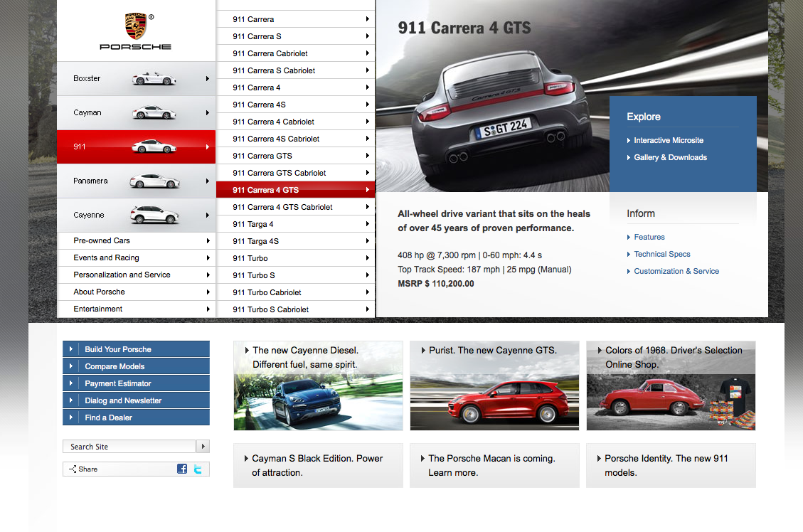Click arrow icon beside Find a Dealer
This screenshot has height=532, width=803.
click(x=71, y=417)
